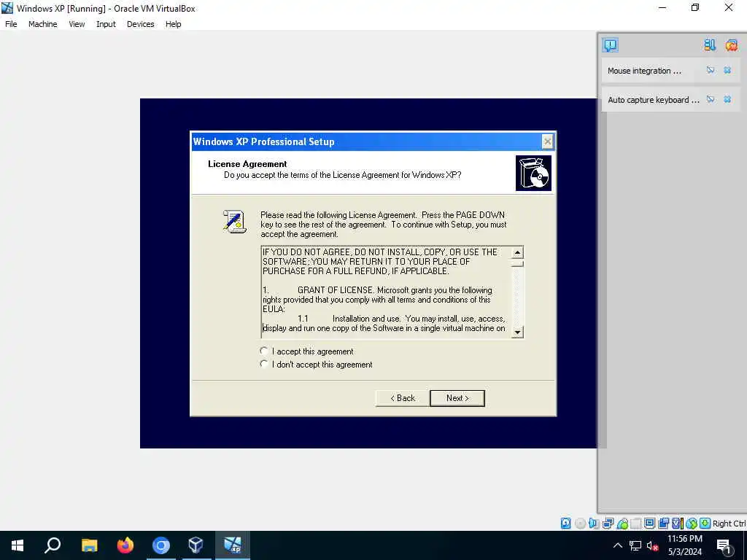Expand the Mouse integration notification text
The height and width of the screenshot is (560, 747).
tap(644, 71)
